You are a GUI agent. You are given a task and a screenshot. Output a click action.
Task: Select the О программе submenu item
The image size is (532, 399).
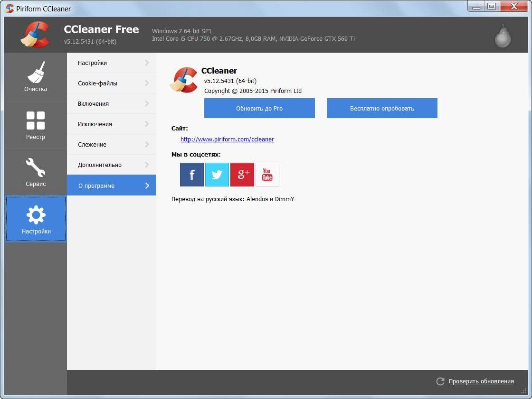tap(111, 185)
